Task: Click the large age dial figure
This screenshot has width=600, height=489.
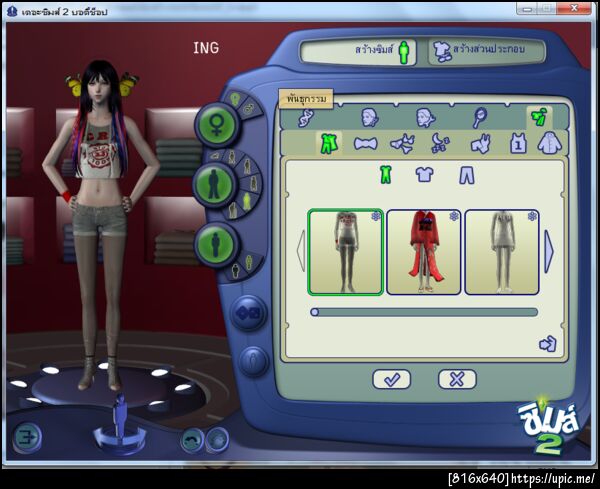Action: [214, 184]
